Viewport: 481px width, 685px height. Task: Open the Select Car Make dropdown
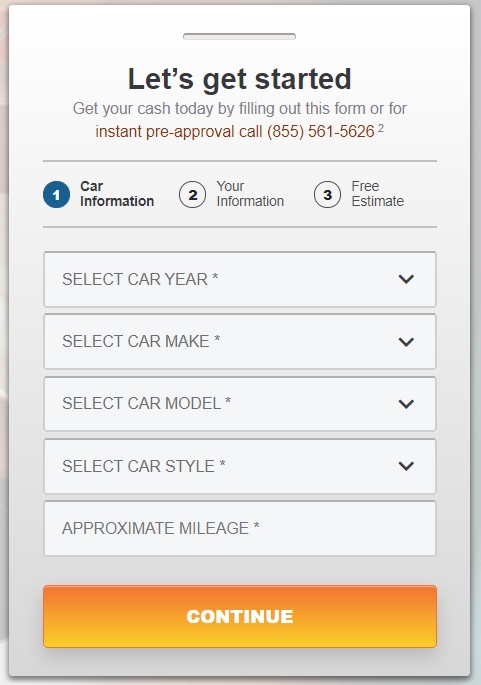click(240, 341)
